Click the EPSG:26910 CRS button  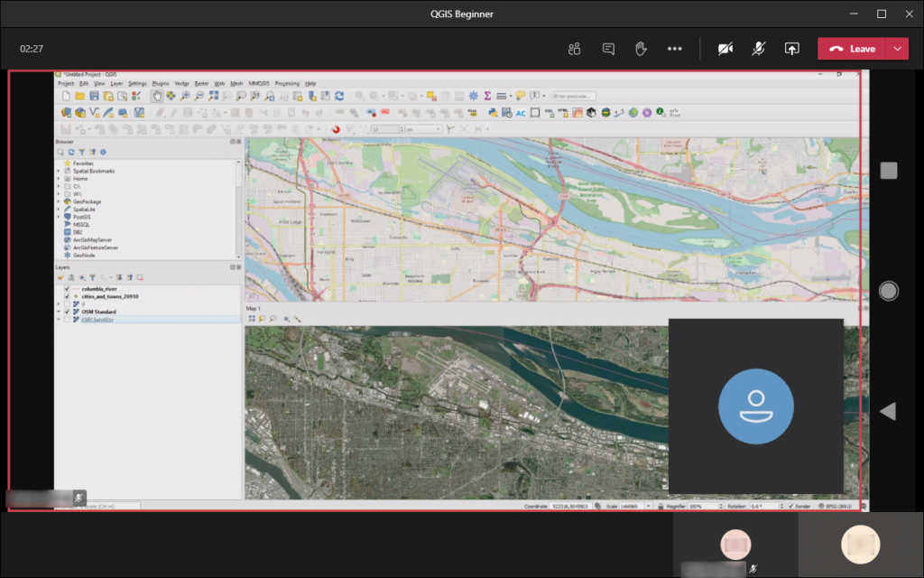(x=835, y=506)
